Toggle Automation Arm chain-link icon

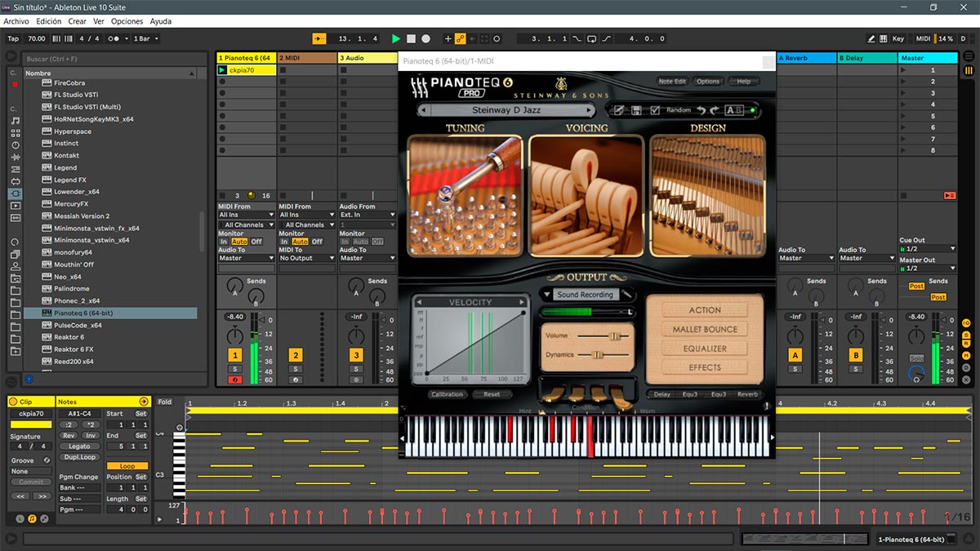point(460,38)
